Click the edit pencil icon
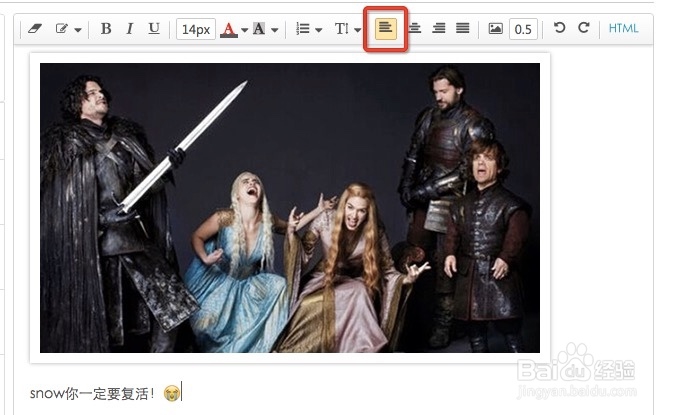 (62, 29)
